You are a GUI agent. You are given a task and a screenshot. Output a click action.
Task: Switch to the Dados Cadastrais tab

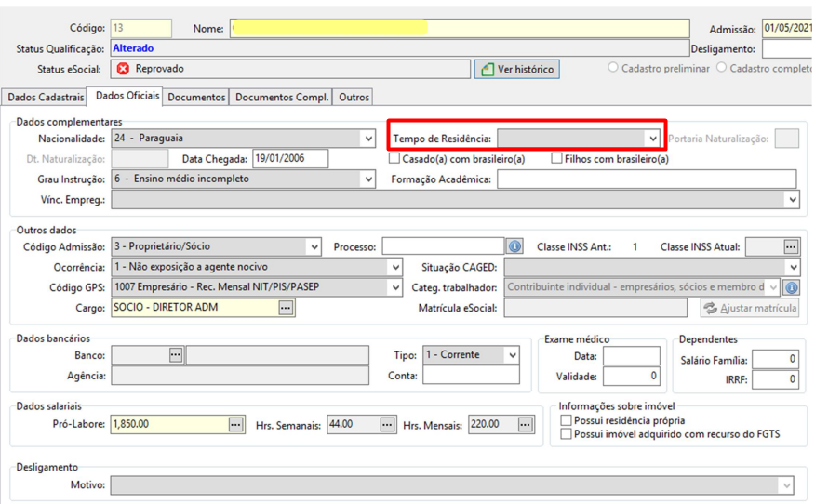tap(46, 97)
